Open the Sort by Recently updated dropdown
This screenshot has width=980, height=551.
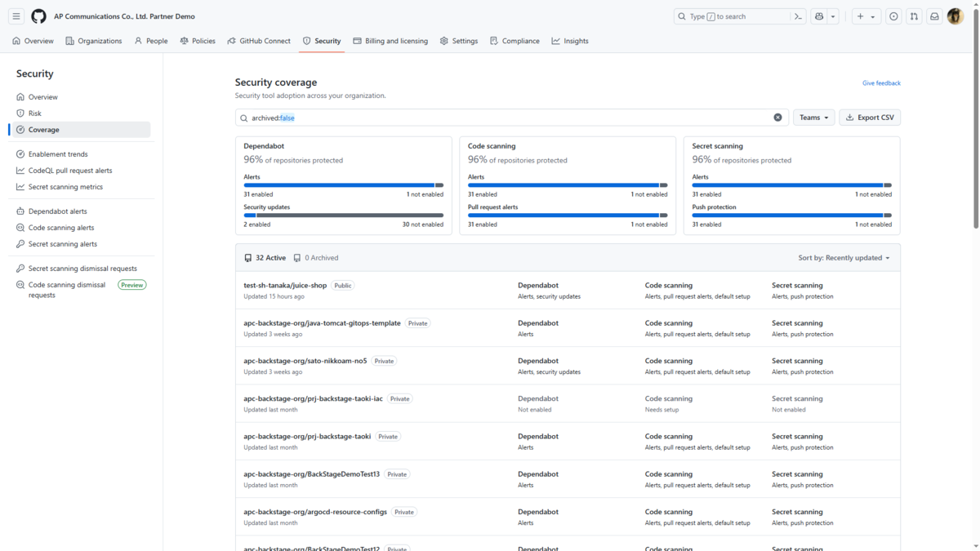click(x=844, y=258)
